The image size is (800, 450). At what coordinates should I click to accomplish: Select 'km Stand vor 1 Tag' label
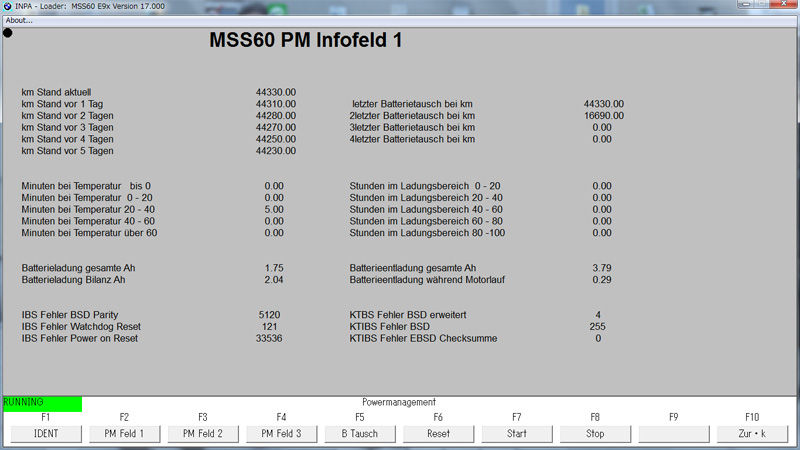click(62, 104)
